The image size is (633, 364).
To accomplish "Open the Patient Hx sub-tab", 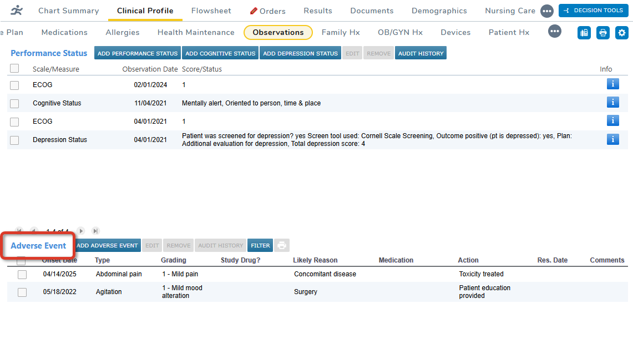I will click(x=509, y=32).
